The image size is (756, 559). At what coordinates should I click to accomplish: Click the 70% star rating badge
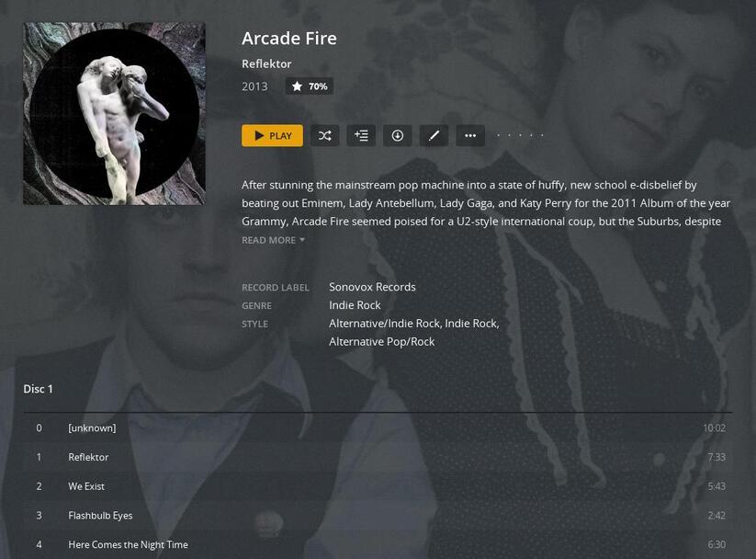(309, 86)
